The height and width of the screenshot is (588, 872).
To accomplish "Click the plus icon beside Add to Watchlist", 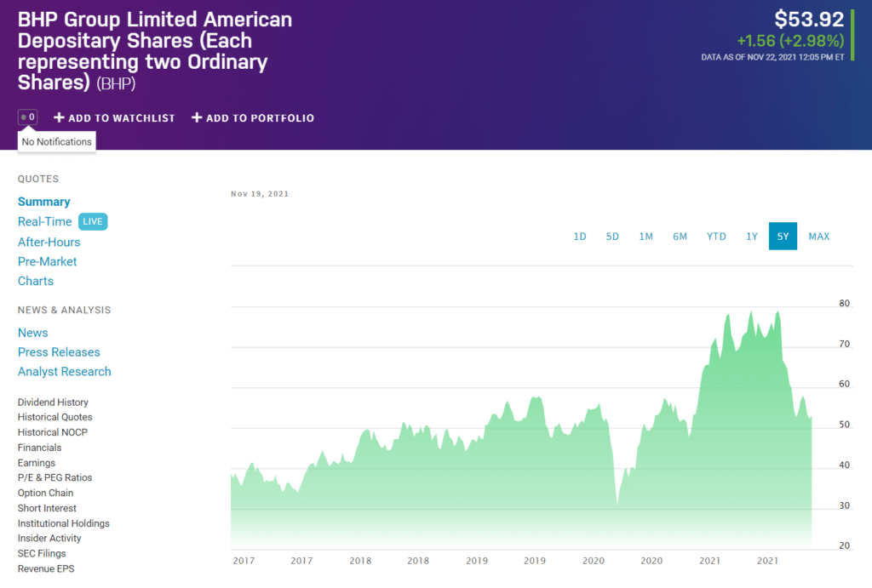I will tap(59, 117).
